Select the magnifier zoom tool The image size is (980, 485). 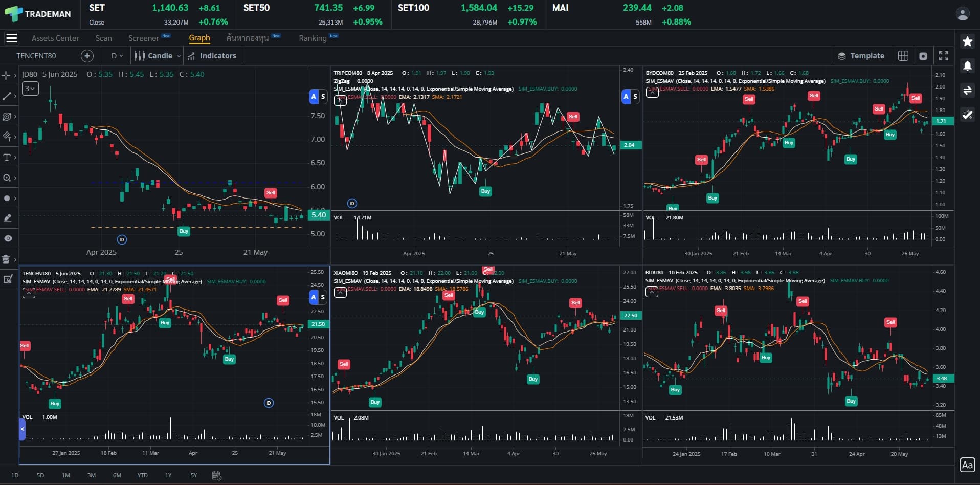[x=7, y=178]
